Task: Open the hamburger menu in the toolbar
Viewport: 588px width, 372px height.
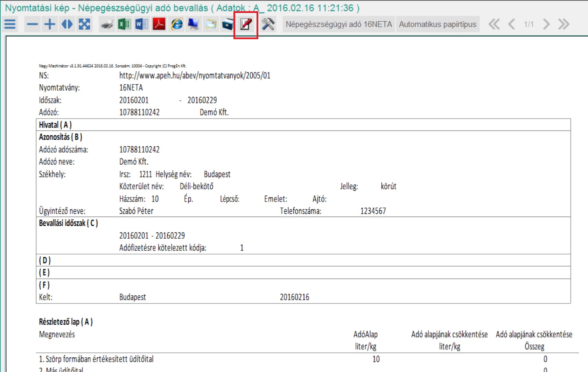Action: click(10, 24)
